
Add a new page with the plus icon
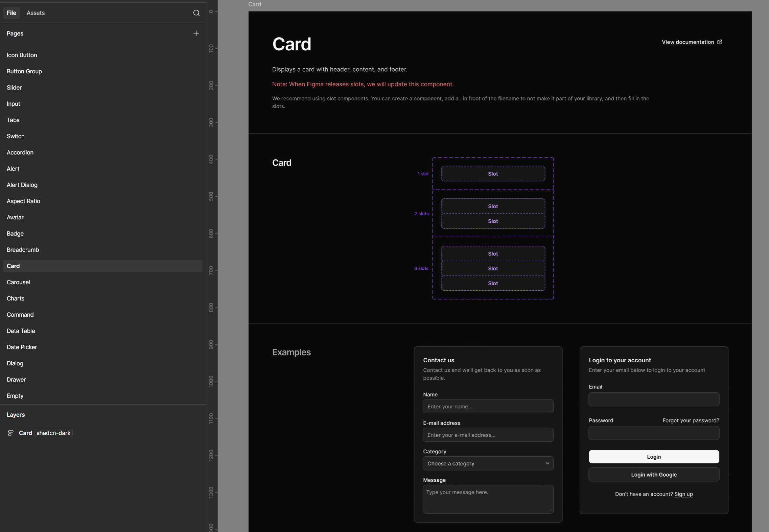(196, 33)
